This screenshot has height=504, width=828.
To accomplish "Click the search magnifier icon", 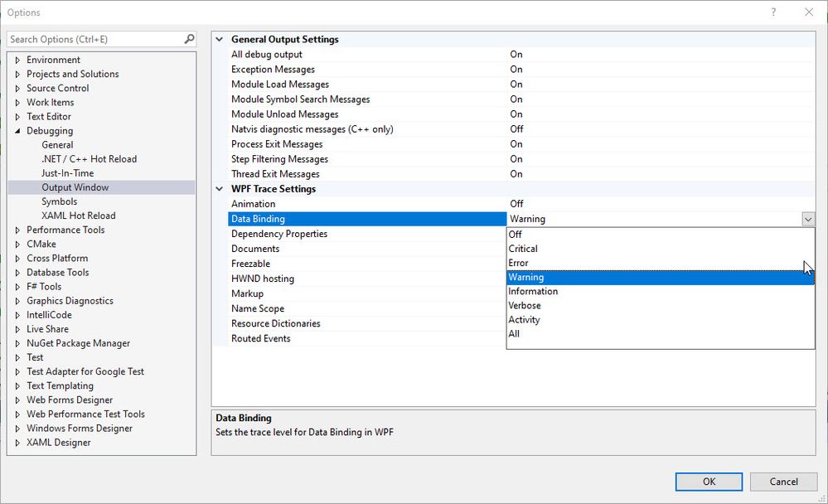I will (x=189, y=39).
